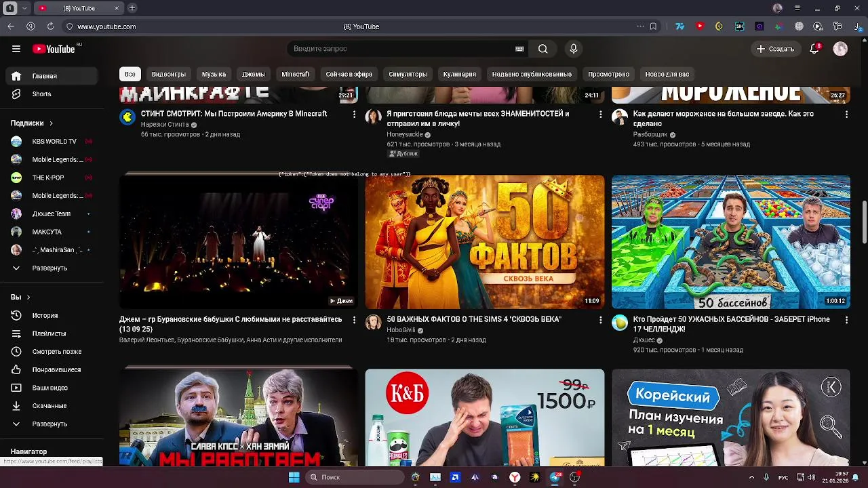Select the Все filter chip
Screen dimensions: 868x488
[130, 74]
